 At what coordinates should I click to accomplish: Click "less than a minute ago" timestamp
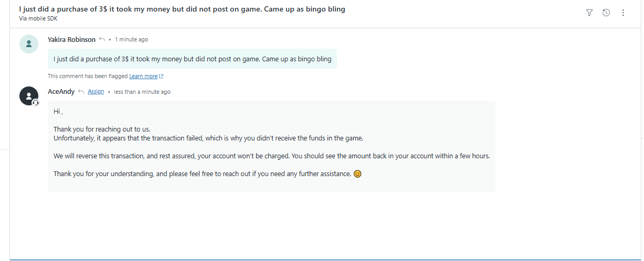click(142, 92)
